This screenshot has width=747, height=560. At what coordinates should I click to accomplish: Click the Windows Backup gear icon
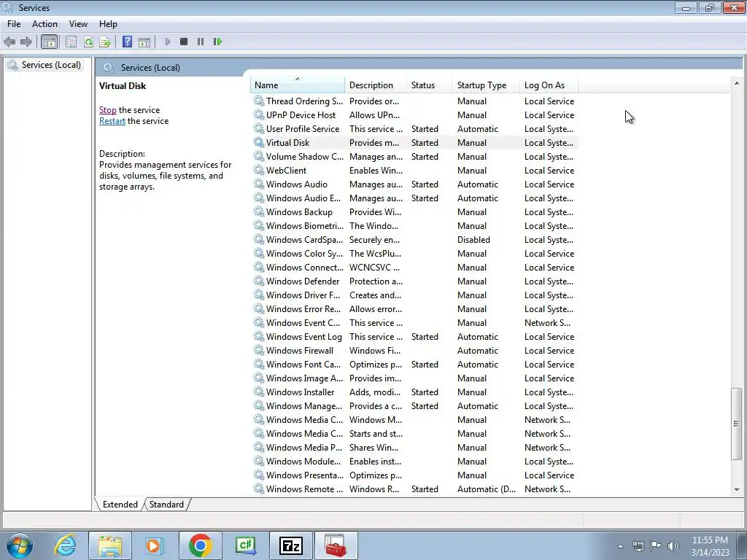click(259, 212)
